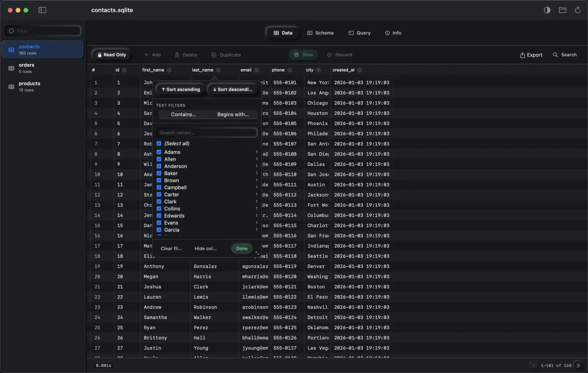Viewport: 588px width, 373px height.
Task: Click Sort descending button
Action: pyautogui.click(x=233, y=89)
